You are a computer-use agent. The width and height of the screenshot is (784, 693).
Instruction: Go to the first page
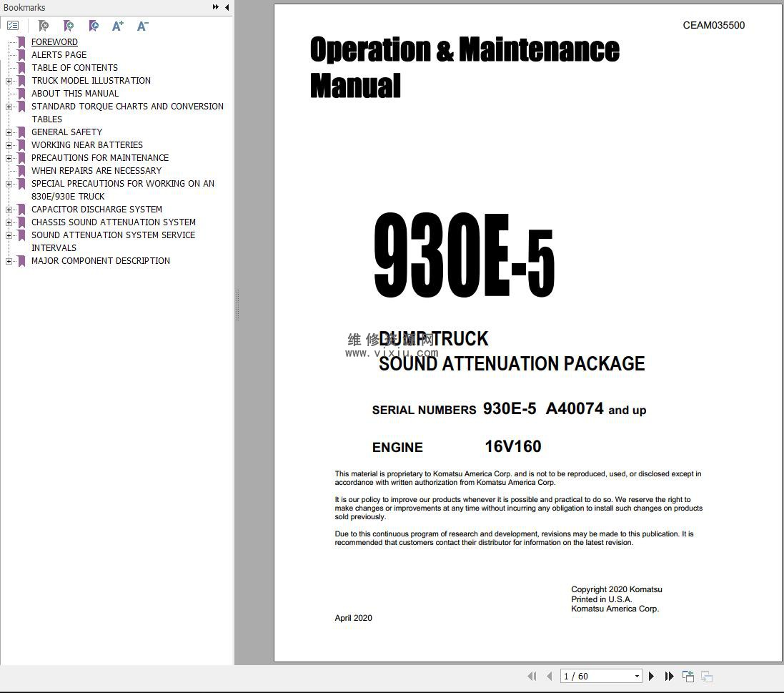coord(532,676)
